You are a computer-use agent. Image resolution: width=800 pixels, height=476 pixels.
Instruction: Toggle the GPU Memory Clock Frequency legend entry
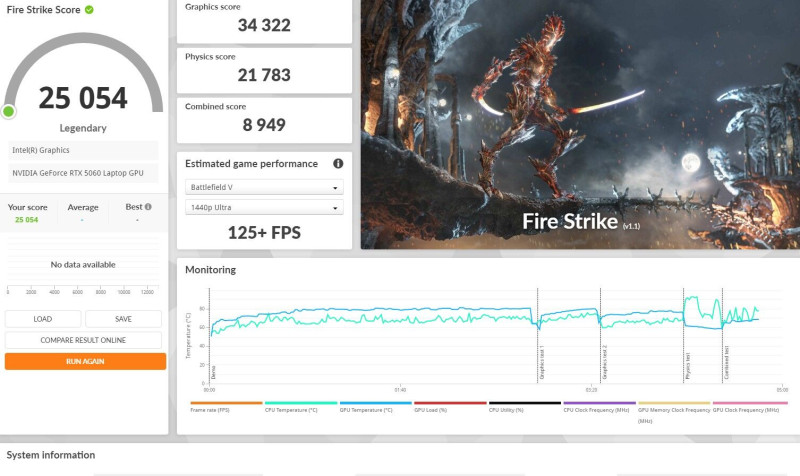[674, 412]
